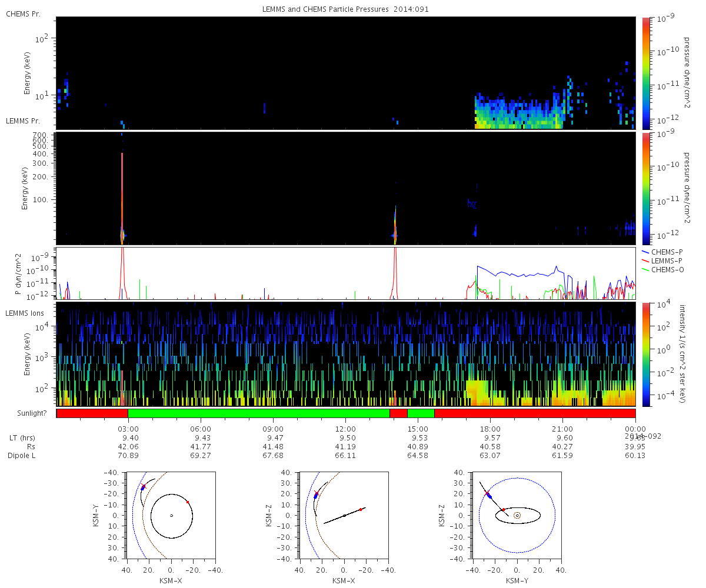Click the KSM-Y versus KSM-Z orbit plot
This screenshot has height=588, width=706.
pyautogui.click(x=517, y=514)
